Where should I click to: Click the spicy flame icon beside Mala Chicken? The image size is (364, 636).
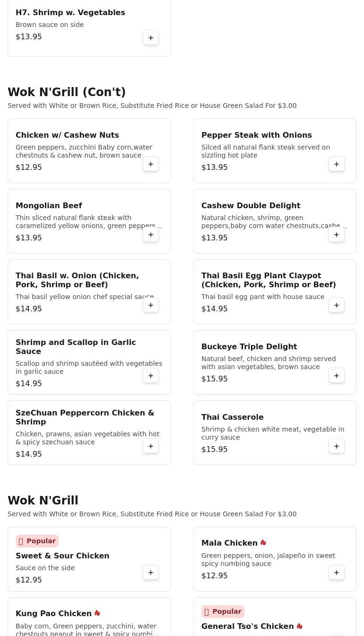263,543
